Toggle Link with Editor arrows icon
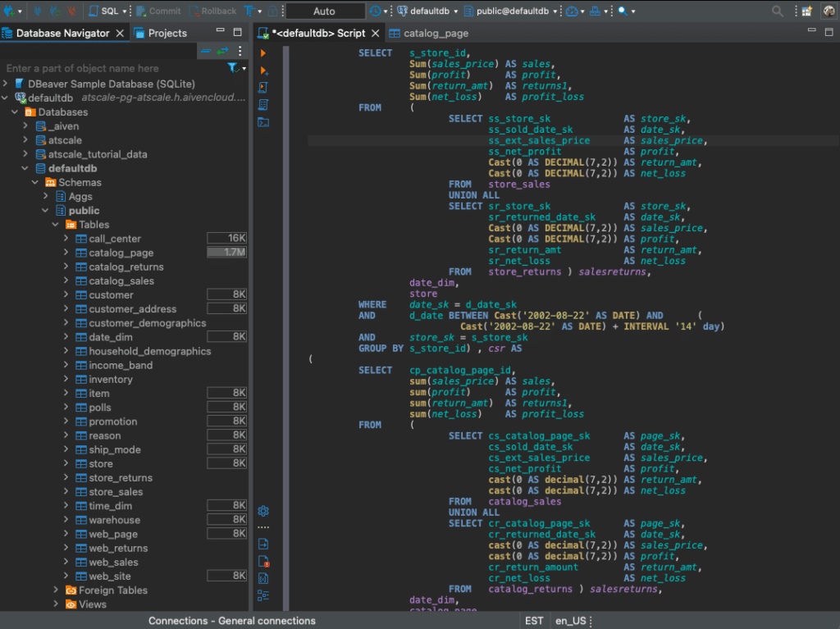840x629 pixels. (223, 51)
